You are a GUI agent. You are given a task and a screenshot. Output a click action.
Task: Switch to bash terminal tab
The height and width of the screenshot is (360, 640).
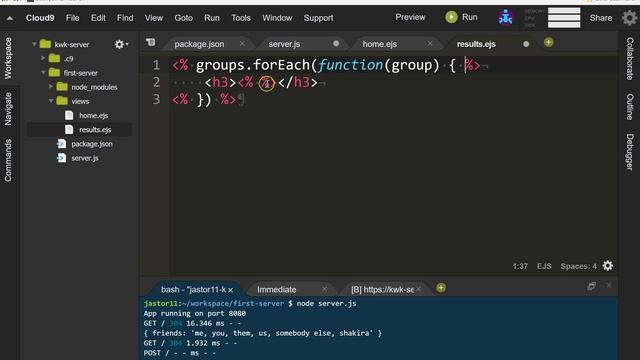click(x=193, y=289)
